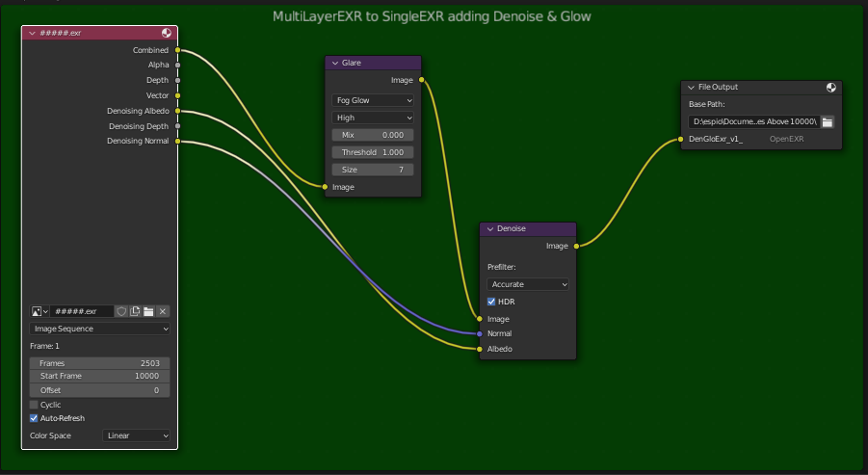
Task: Click the Denoise node Normal input socket
Action: tap(480, 333)
